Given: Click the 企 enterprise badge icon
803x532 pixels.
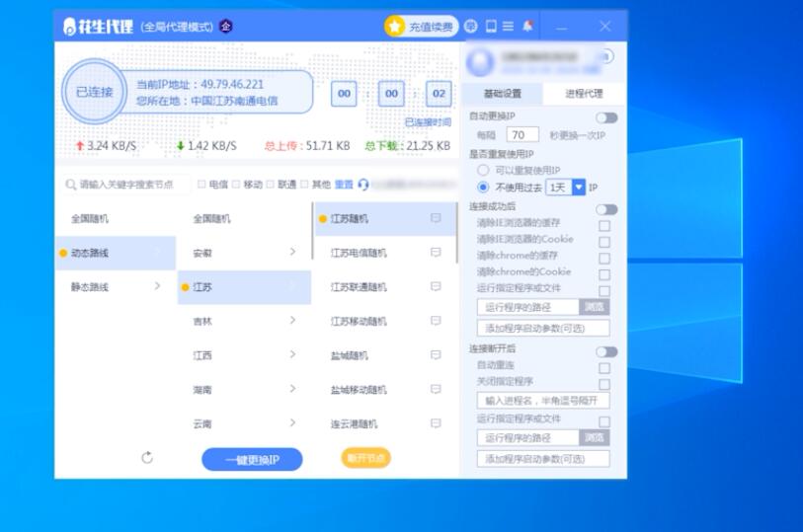Looking at the screenshot, I should click(226, 26).
